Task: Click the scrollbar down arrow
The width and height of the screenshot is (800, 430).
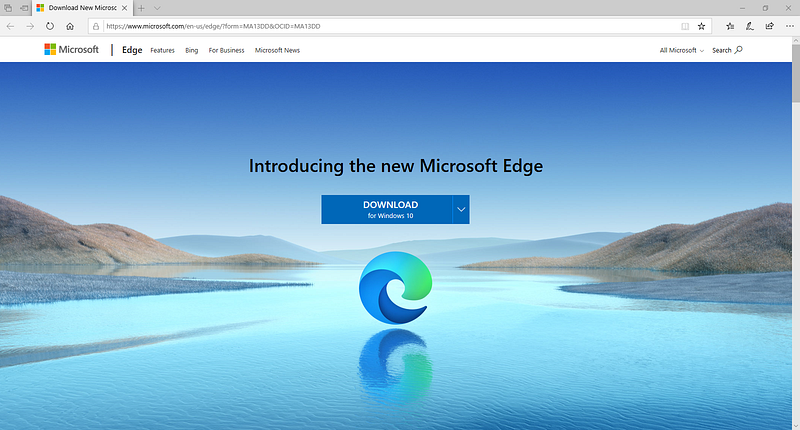Action: point(796,425)
